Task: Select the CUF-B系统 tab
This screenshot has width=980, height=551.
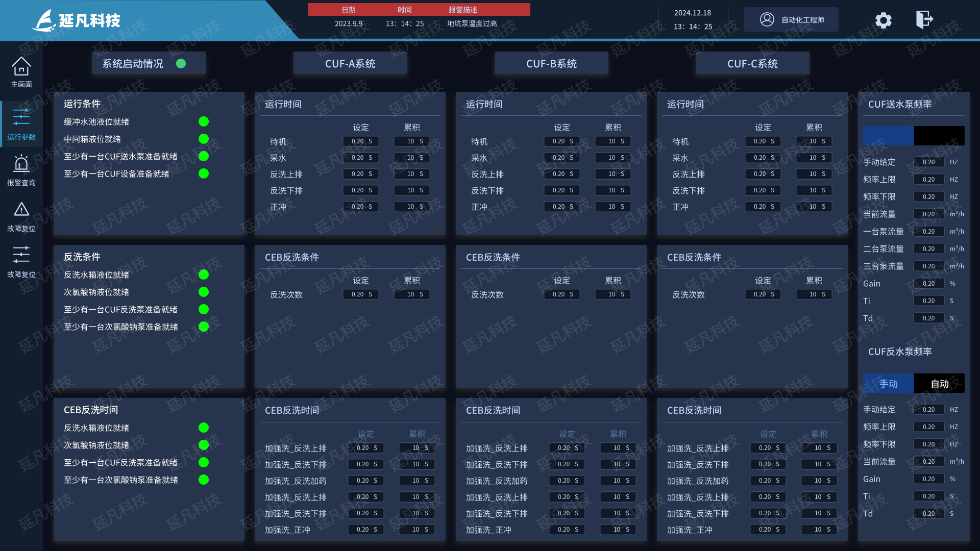Action: [x=551, y=63]
